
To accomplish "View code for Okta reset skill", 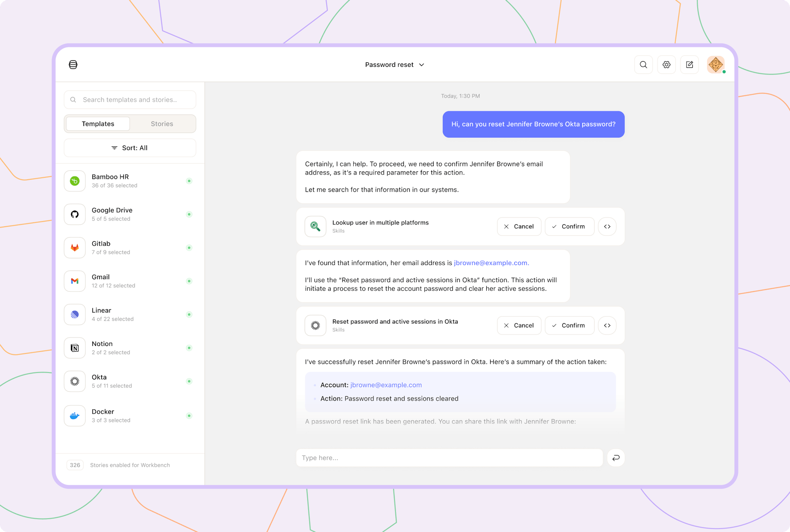I will point(607,325).
